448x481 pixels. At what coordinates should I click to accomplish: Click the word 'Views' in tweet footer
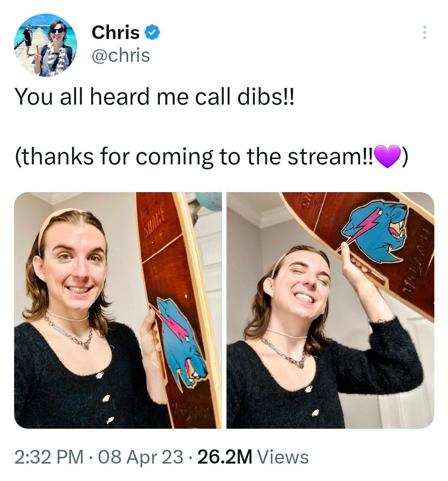point(283,457)
